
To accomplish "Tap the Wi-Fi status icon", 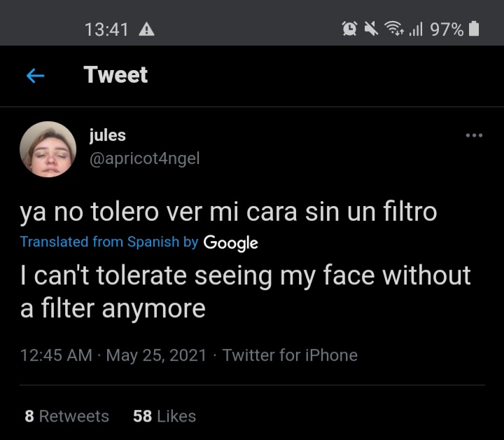I will 394,28.
